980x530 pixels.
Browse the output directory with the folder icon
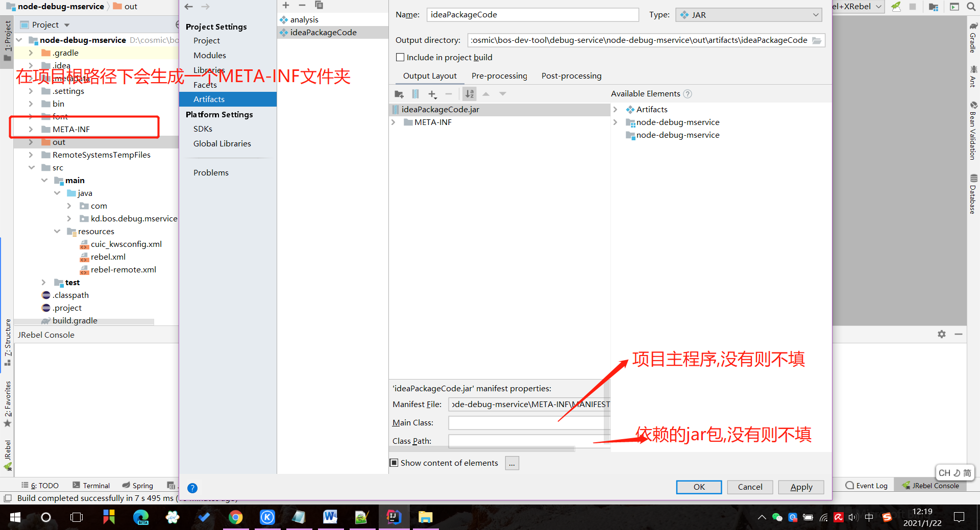click(817, 40)
